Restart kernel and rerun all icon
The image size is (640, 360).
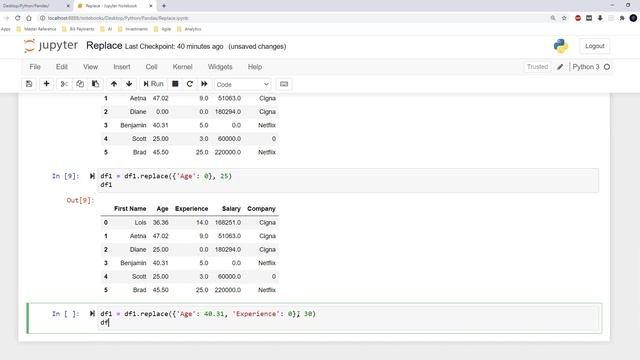(204, 84)
